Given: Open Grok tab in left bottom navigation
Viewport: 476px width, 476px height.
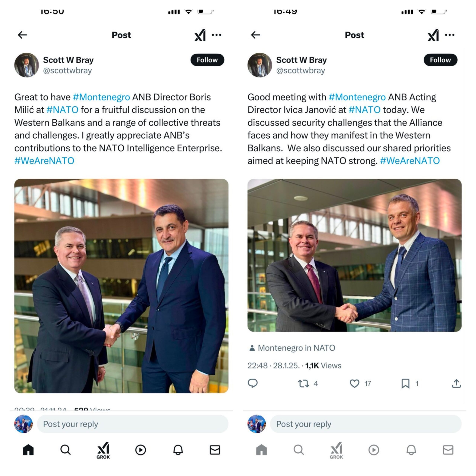Looking at the screenshot, I should click(x=103, y=450).
